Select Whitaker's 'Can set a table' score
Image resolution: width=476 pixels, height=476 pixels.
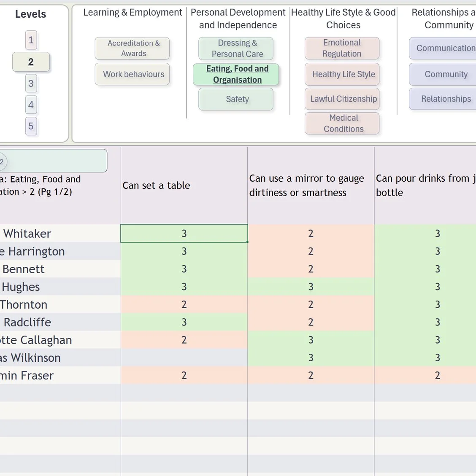[184, 234]
